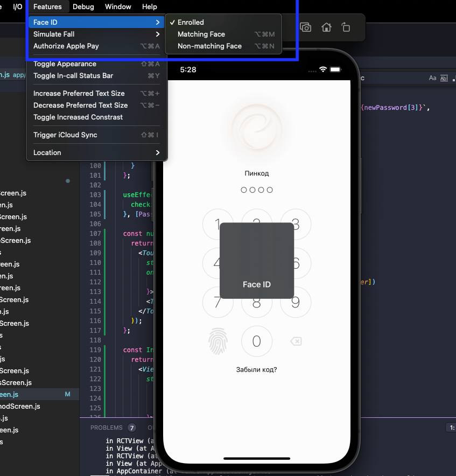
Task: Tap the Забыли код? link
Action: coord(257,370)
